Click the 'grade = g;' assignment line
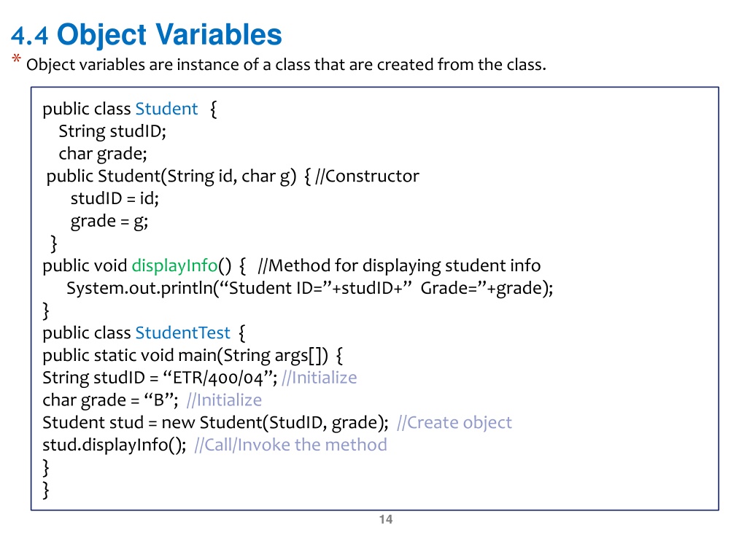The height and width of the screenshot is (560, 747). 109,222
